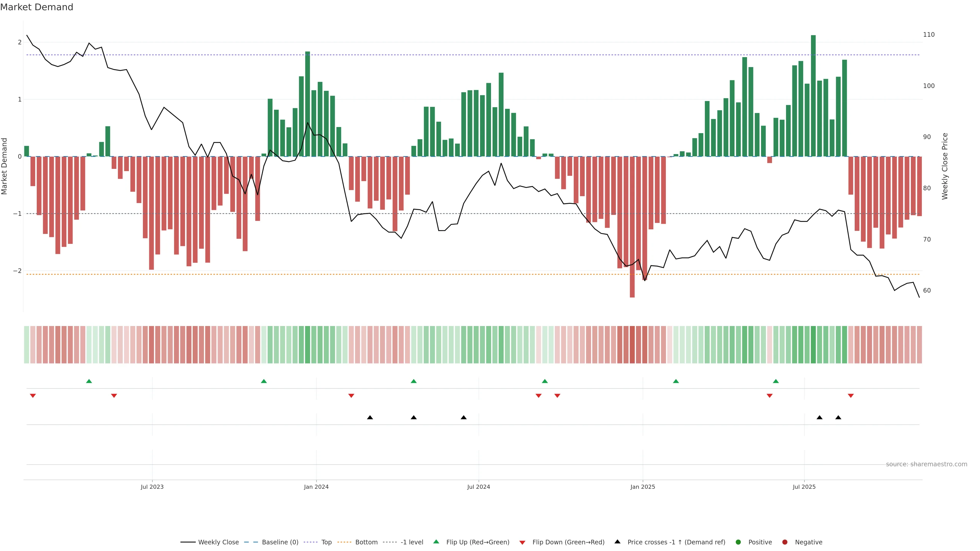Click the lowest red demand bar
980x551 pixels.
pyautogui.click(x=632, y=228)
